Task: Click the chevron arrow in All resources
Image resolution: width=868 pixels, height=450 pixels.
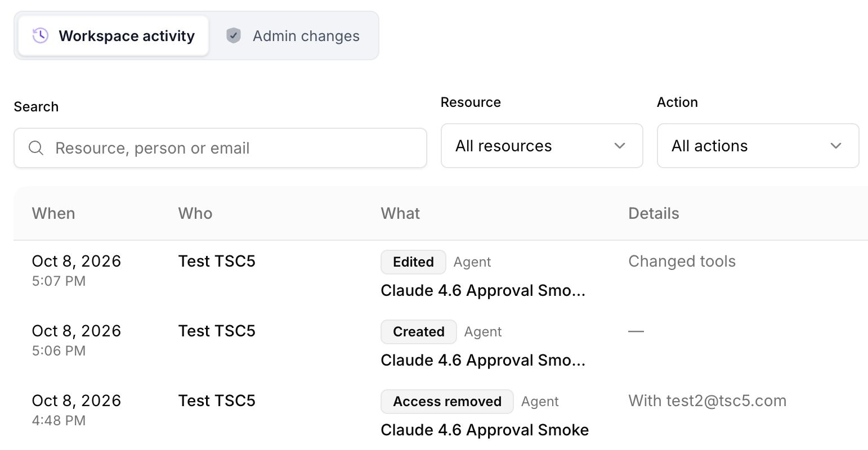Action: tap(620, 146)
